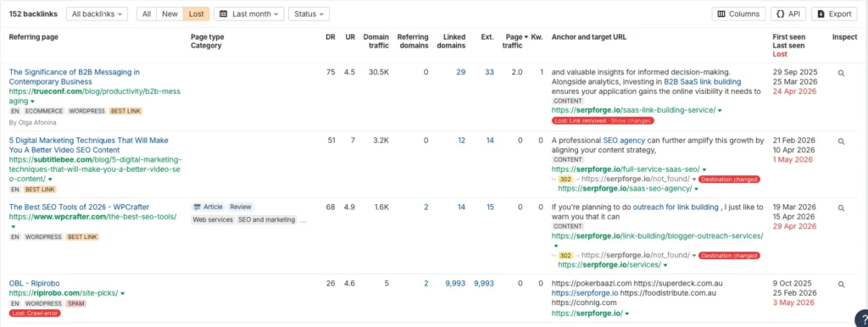This screenshot has width=868, height=327.
Task: Sort by Referring domains column header
Action: [x=413, y=42]
